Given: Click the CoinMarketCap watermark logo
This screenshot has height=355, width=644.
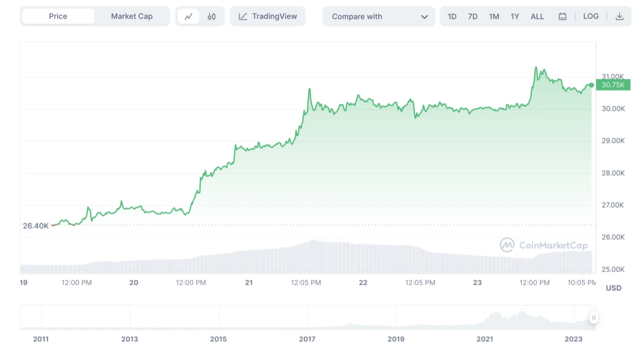Looking at the screenshot, I should (507, 245).
